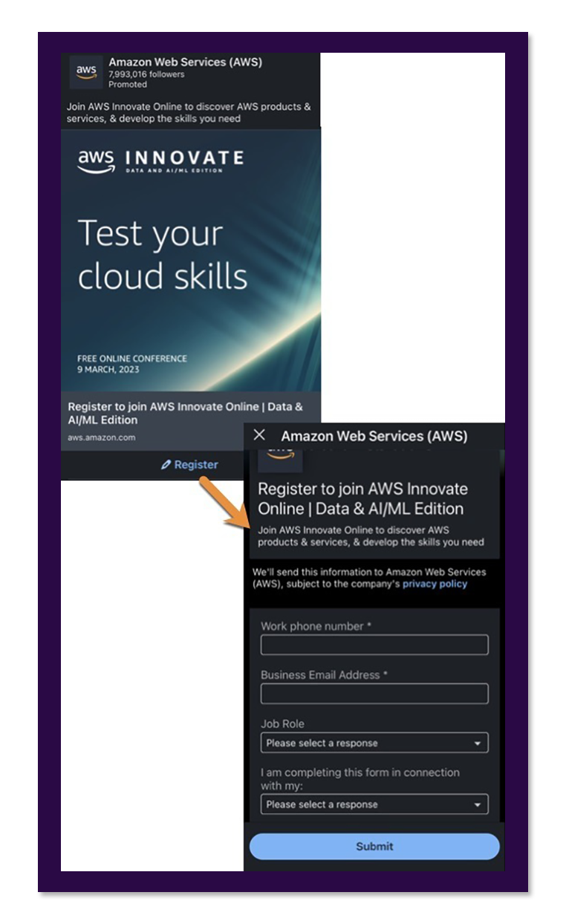Screen dimensions: 566x924
Task: Click the 'Promoted' label
Action: point(128,85)
